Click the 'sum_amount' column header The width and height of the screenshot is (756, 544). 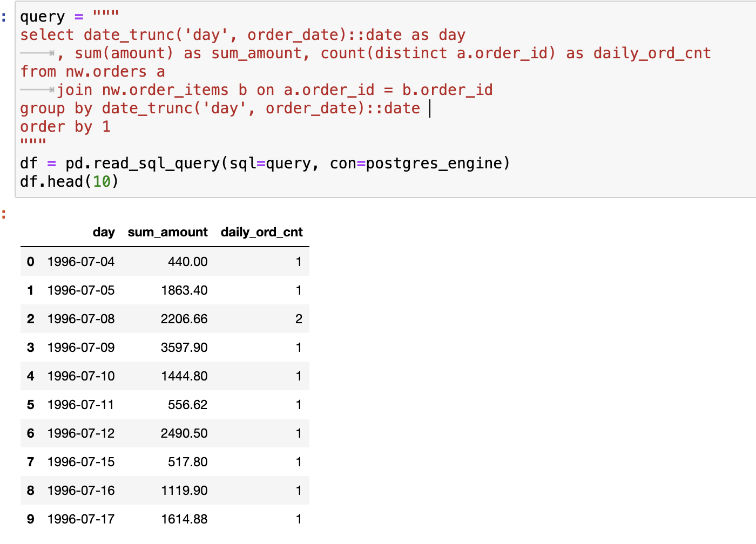(167, 233)
